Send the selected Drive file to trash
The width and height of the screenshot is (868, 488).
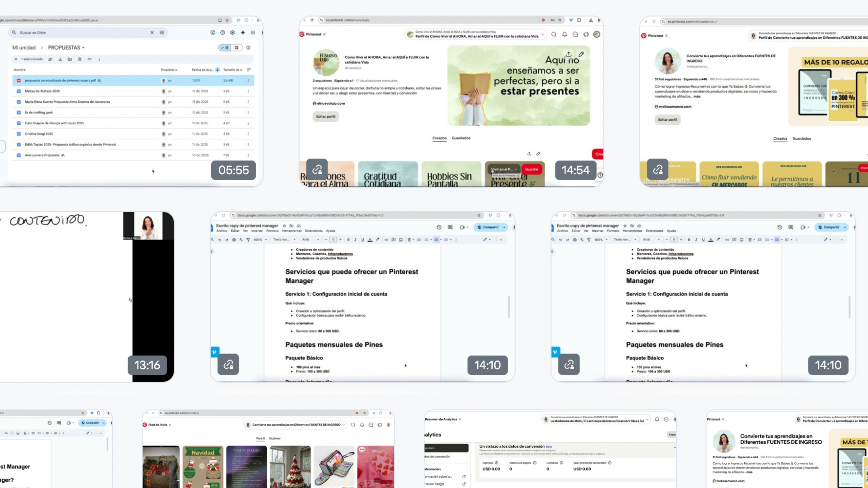click(80, 59)
